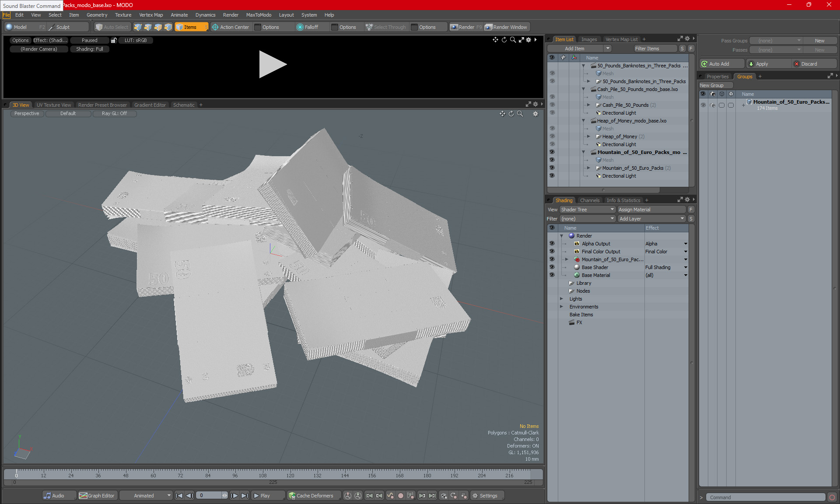Toggle eye for Alpha Output layer
This screenshot has width=840, height=504.
click(552, 244)
